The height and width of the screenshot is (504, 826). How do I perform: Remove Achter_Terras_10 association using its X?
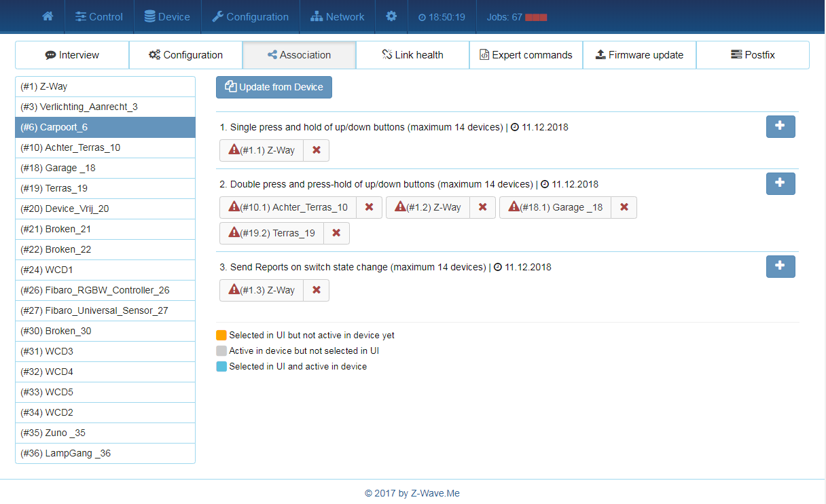369,207
